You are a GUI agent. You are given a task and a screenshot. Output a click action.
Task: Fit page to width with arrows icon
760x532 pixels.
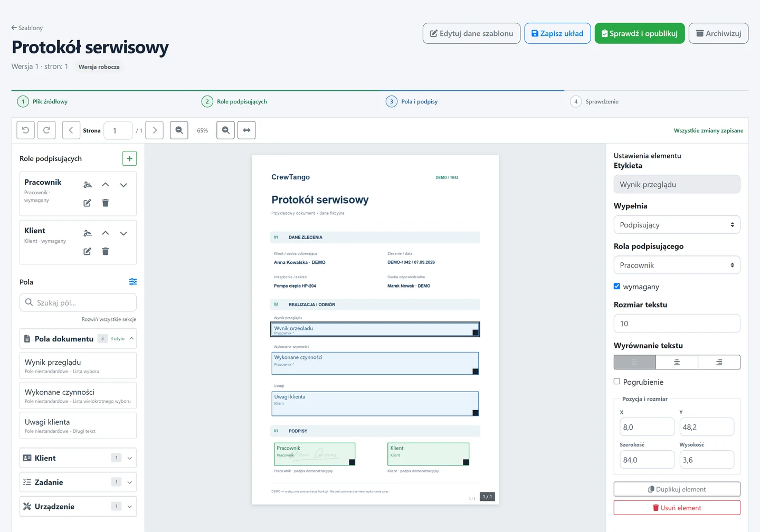246,130
